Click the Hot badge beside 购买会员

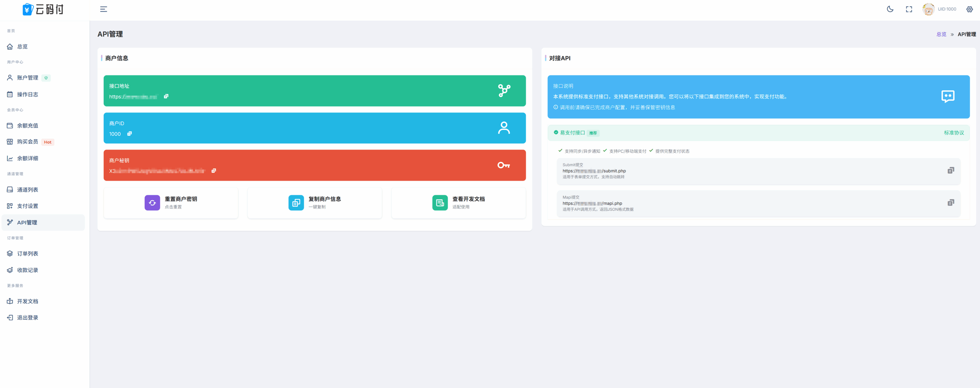click(x=47, y=142)
